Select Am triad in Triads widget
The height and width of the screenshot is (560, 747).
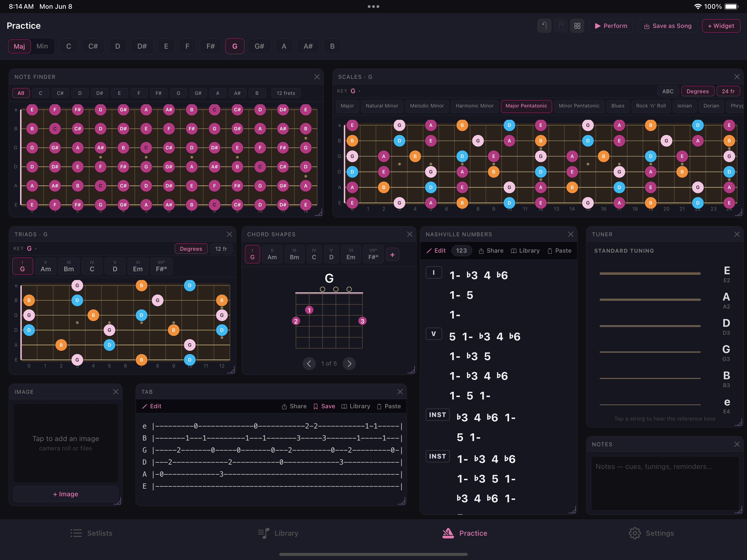[46, 266]
